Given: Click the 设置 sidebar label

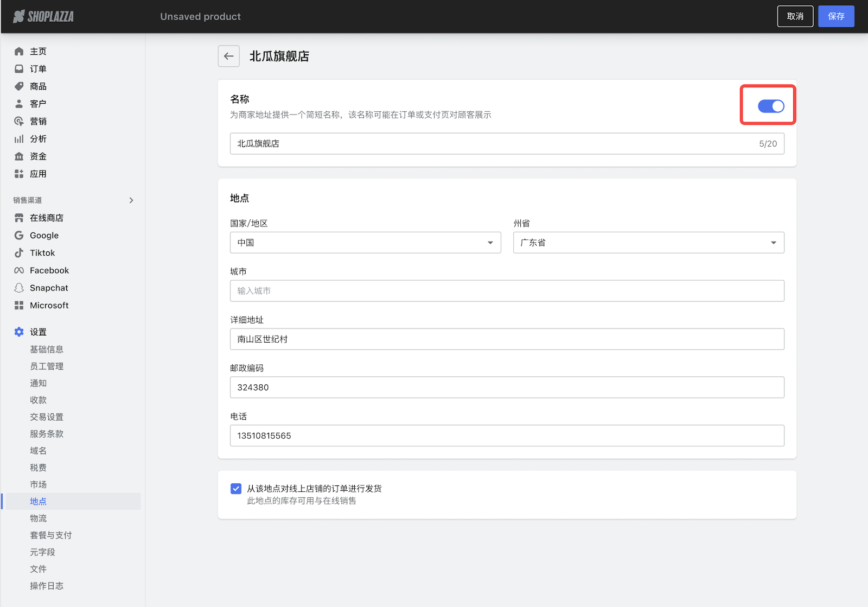Looking at the screenshot, I should [38, 332].
